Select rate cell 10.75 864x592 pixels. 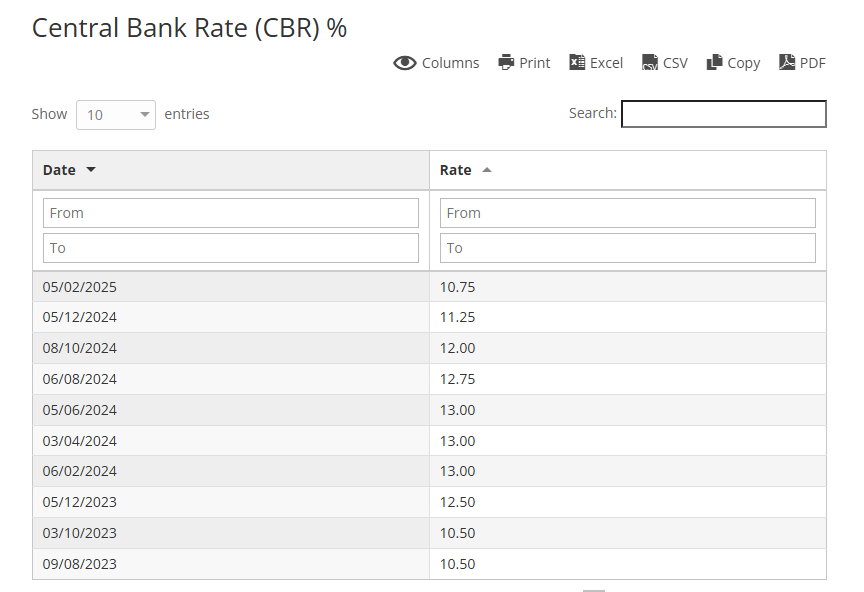(628, 287)
